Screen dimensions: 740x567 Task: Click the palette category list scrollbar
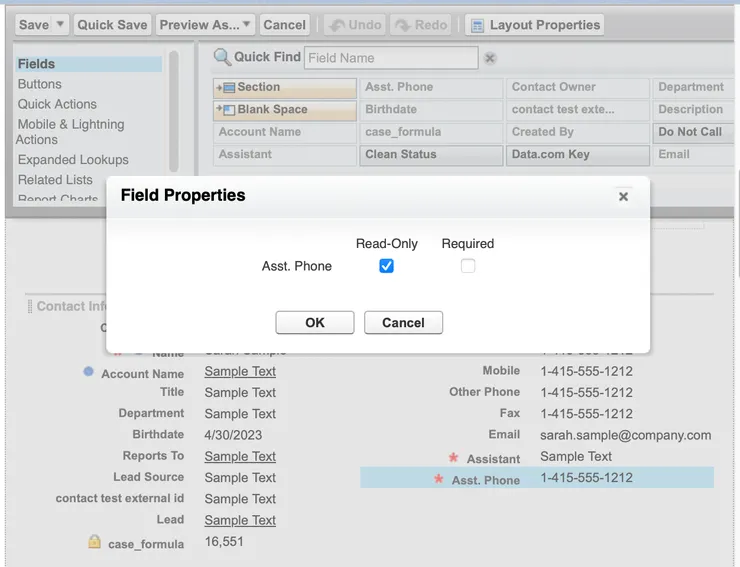(174, 111)
